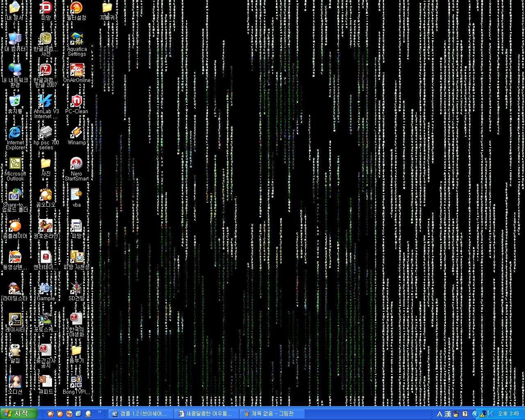Viewport: 525px width, 420px height.
Task: Select the 곰오디오 shortcut
Action: pos(46,197)
